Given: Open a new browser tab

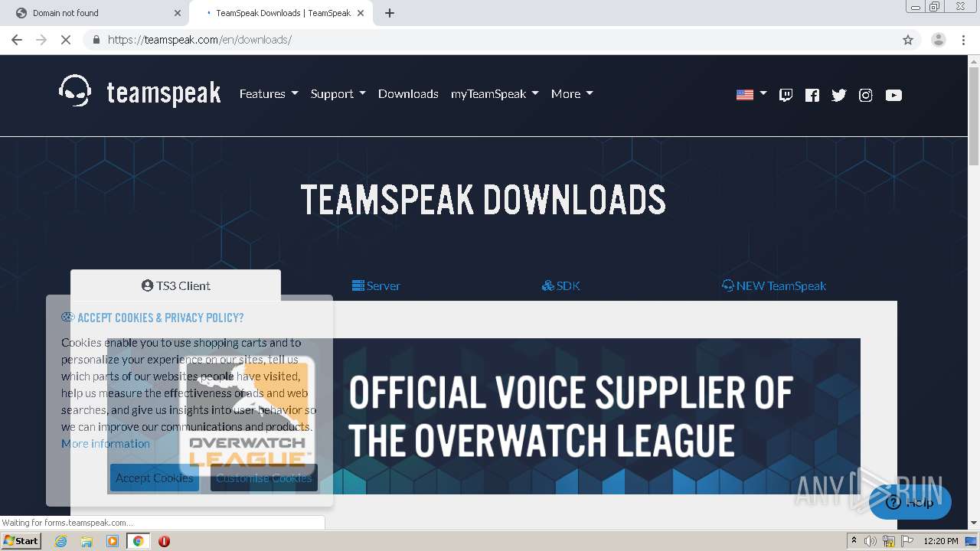Looking at the screenshot, I should pos(390,13).
